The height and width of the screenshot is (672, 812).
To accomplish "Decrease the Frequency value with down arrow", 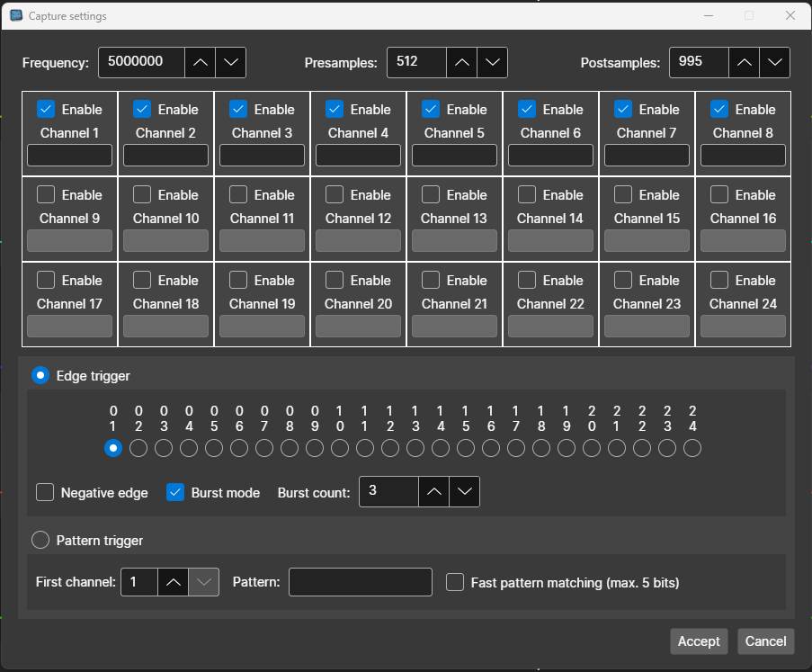I will (x=231, y=63).
